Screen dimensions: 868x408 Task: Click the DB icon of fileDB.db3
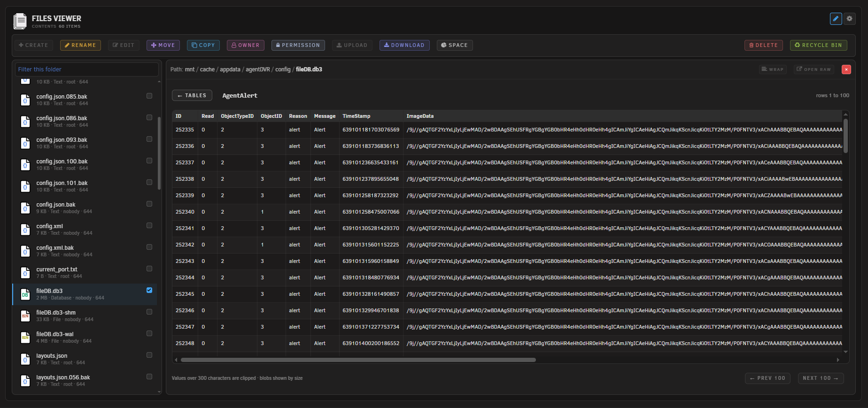pos(25,294)
